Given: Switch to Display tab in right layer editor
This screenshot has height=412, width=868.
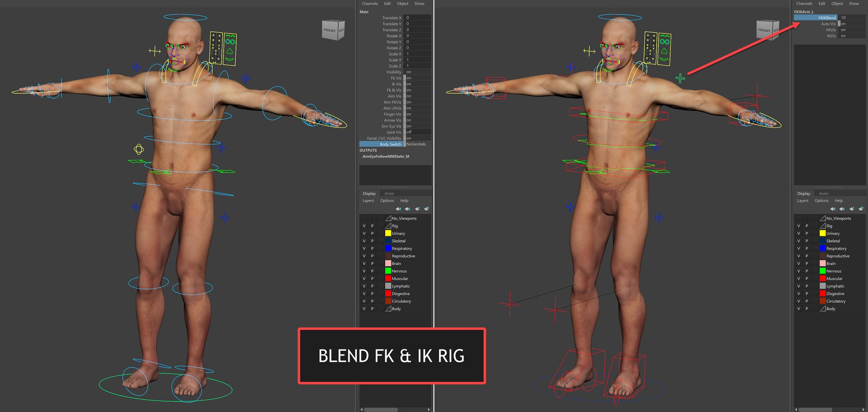Looking at the screenshot, I should [x=804, y=194].
